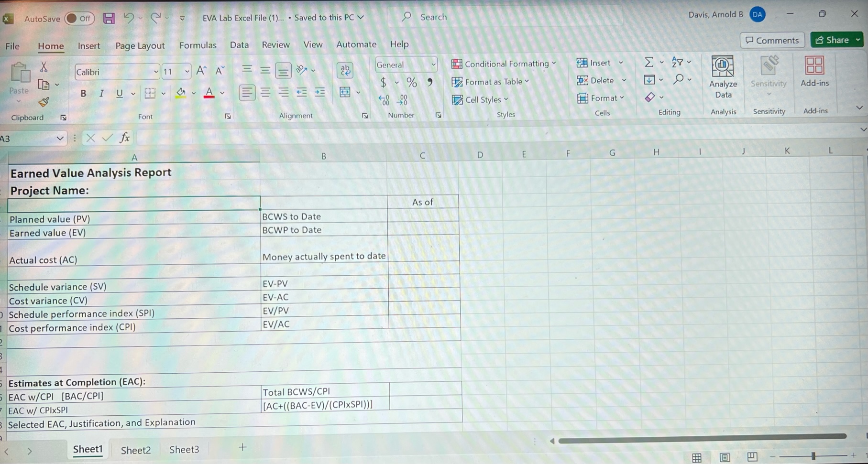868x464 pixels.
Task: Toggle italic formatting
Action: [101, 93]
